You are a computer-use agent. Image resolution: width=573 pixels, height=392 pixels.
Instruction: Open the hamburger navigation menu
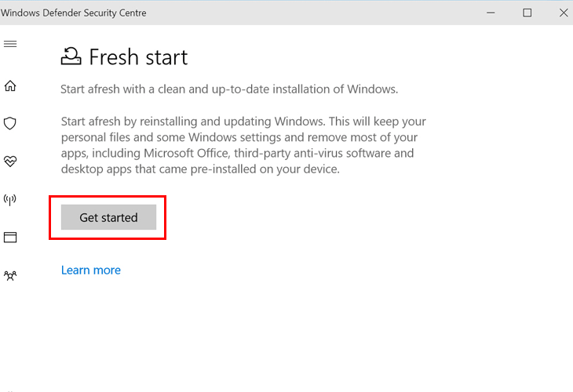point(10,44)
